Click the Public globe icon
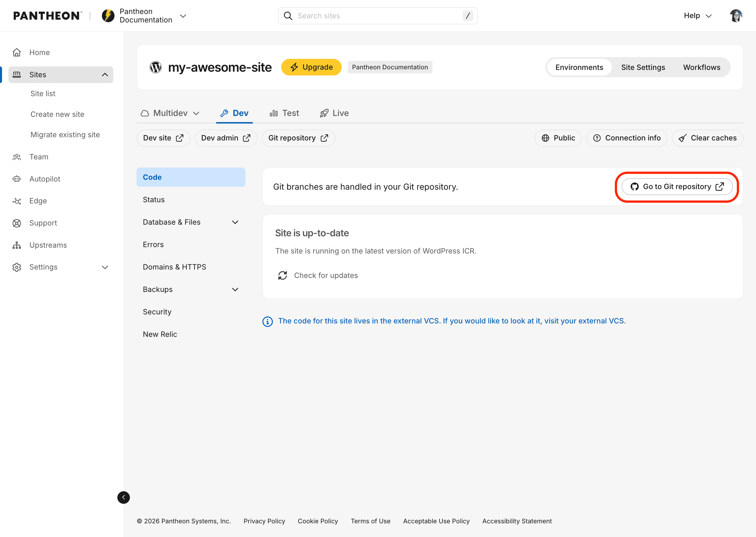The width and height of the screenshot is (756, 537). (545, 138)
